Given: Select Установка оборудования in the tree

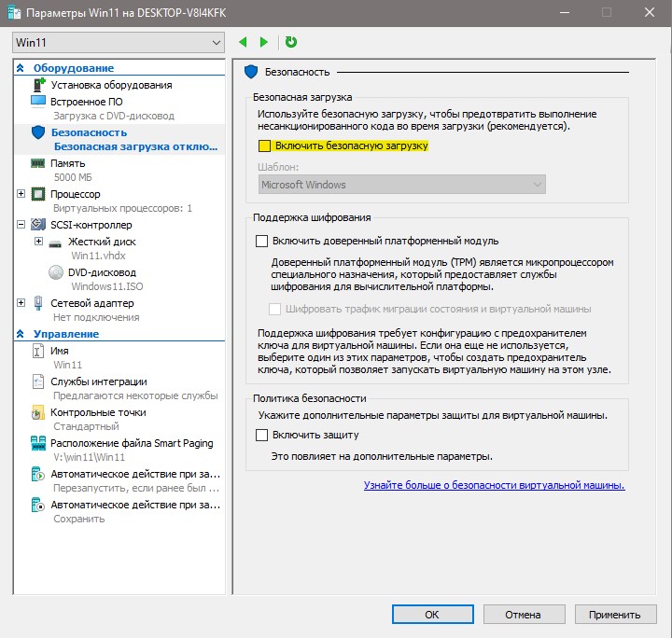Looking at the screenshot, I should (111, 85).
